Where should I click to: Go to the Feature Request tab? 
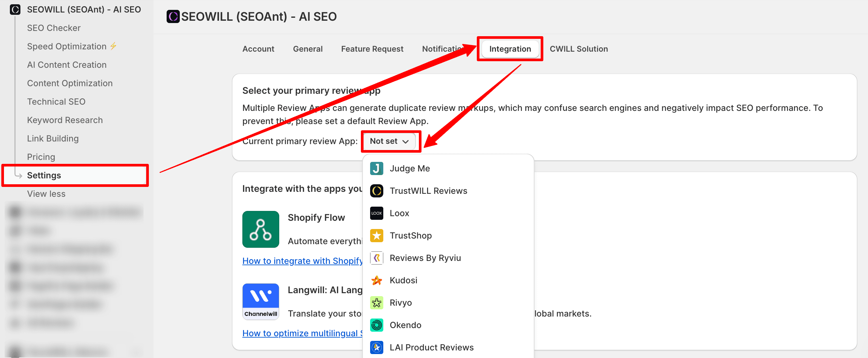(x=372, y=49)
